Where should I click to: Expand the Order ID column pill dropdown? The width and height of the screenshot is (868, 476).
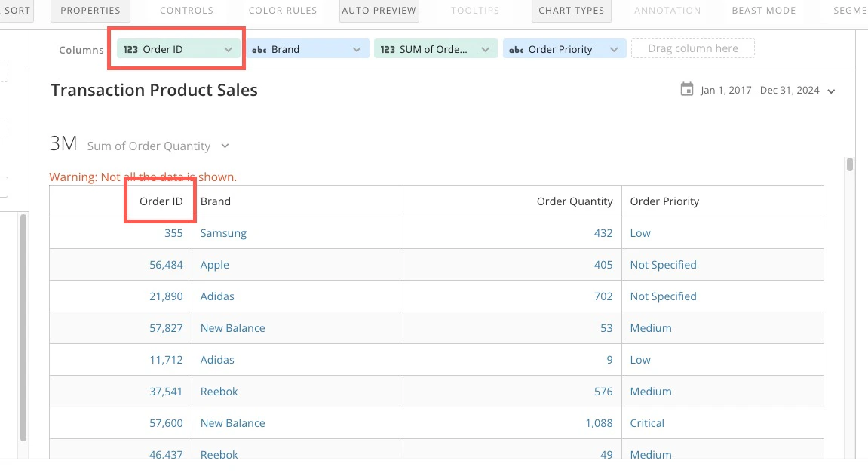click(x=228, y=49)
